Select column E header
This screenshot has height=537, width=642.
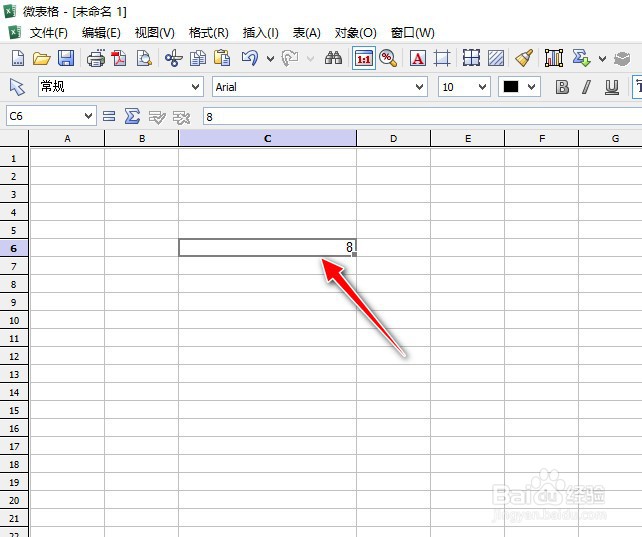468,138
